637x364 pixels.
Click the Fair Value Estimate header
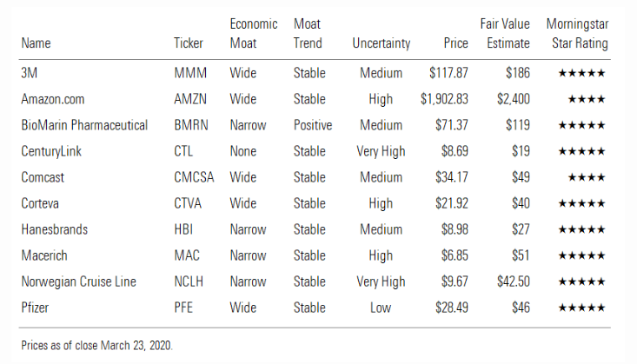(x=505, y=34)
